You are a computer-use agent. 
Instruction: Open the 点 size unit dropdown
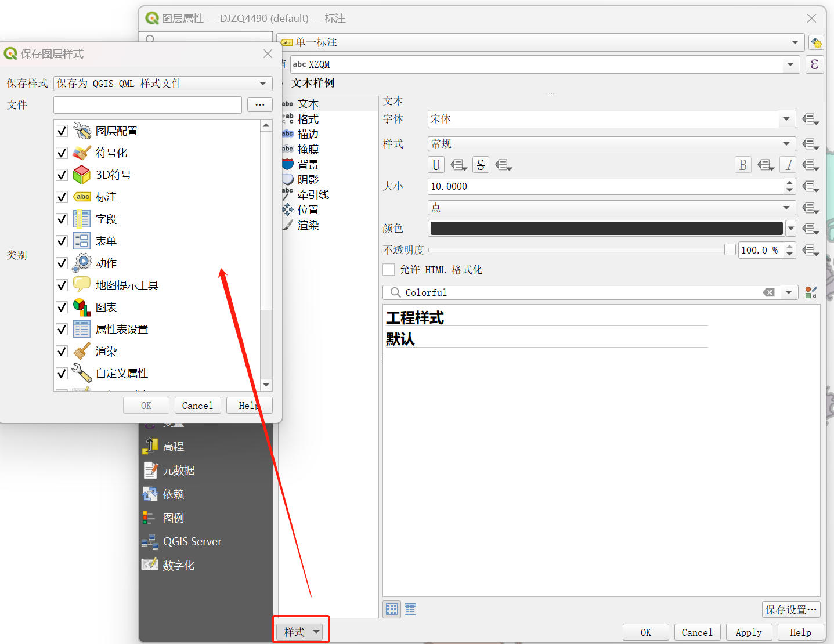(x=612, y=208)
